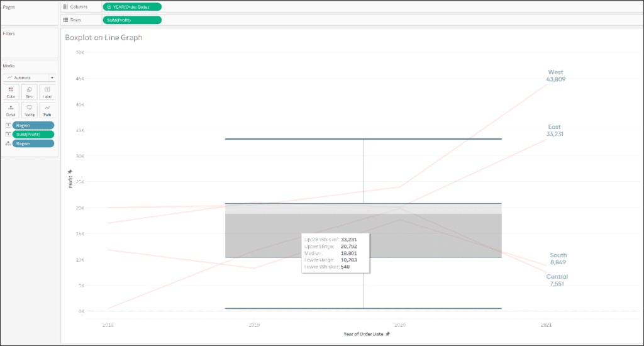644x346 pixels.
Task: Click label icon beside SUM(Profit) marks pill
Action: click(x=8, y=135)
